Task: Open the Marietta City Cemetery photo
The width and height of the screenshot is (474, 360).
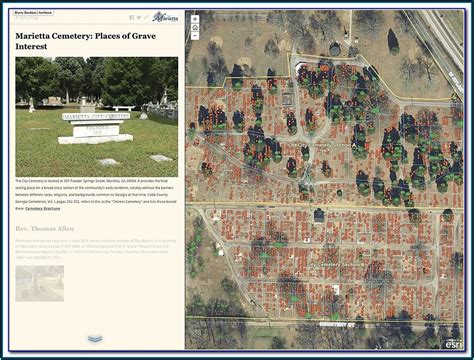Action: click(x=97, y=117)
